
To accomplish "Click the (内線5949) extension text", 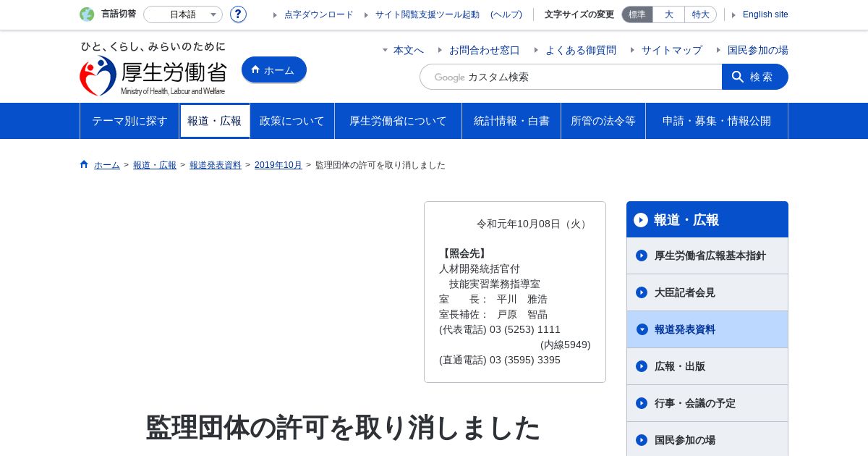I will [566, 345].
